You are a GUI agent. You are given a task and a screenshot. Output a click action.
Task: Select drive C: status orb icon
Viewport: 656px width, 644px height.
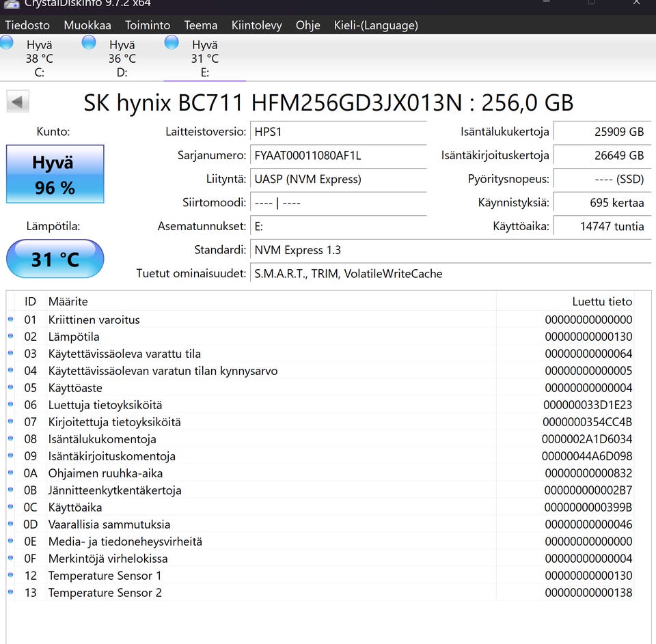(6, 43)
